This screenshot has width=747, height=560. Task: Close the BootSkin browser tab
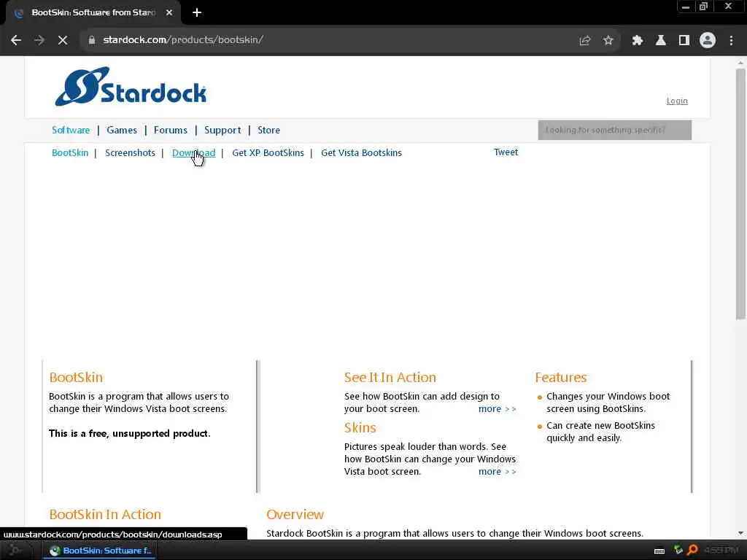click(169, 12)
